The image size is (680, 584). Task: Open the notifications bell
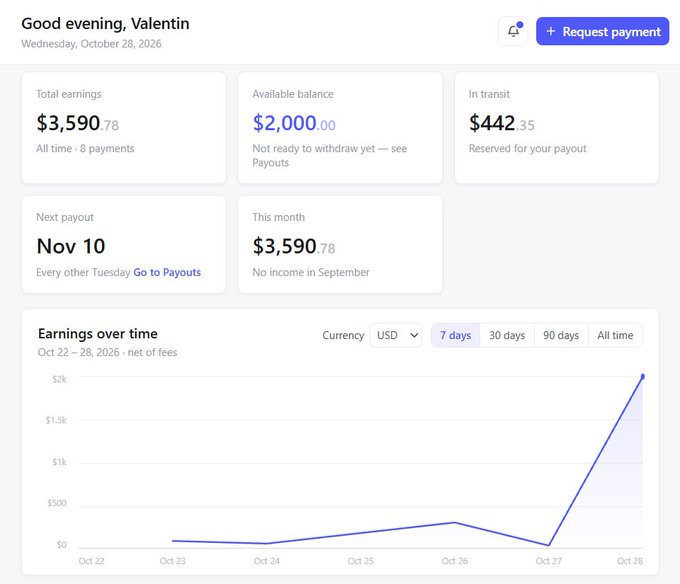513,31
